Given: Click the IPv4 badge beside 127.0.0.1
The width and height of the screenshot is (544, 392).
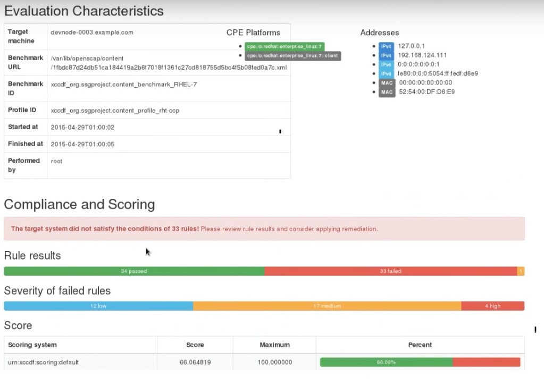Looking at the screenshot, I should pos(387,46).
